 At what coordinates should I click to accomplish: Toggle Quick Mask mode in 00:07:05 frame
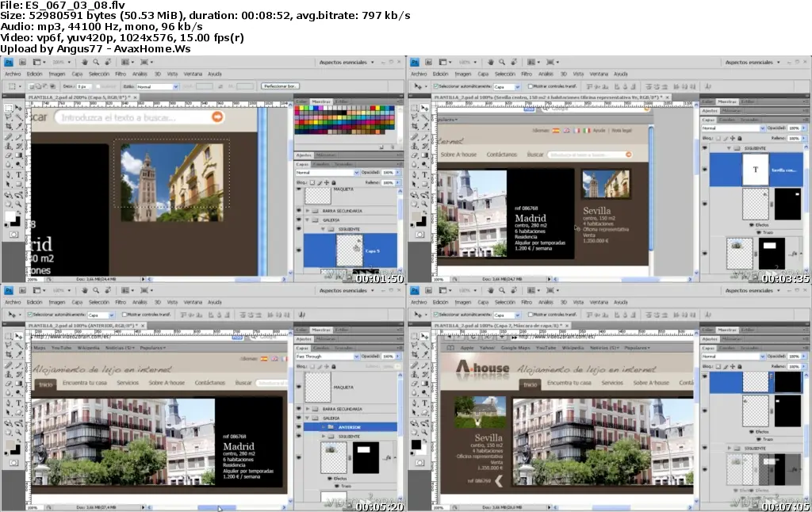click(419, 463)
